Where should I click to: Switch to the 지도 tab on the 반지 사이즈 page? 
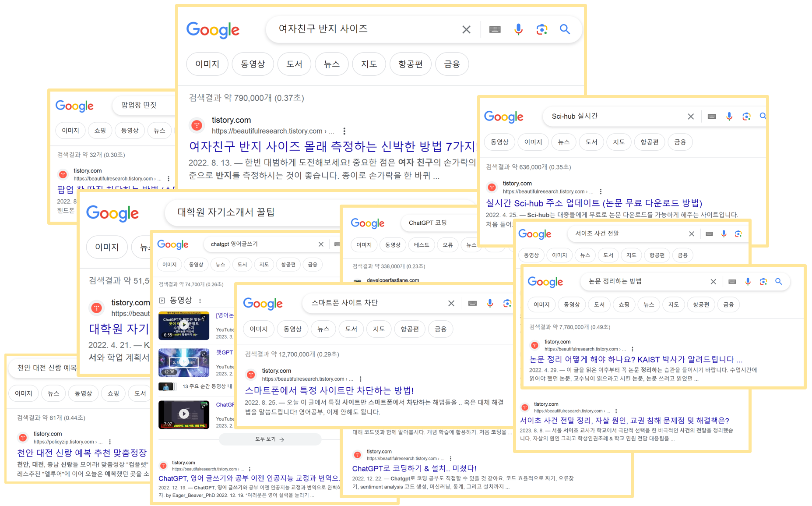click(369, 64)
